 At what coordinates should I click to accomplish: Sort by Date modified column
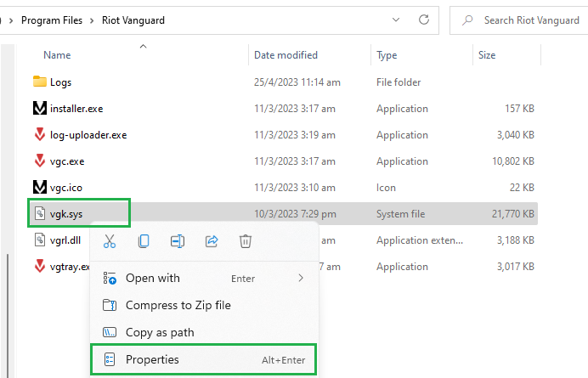(x=286, y=55)
